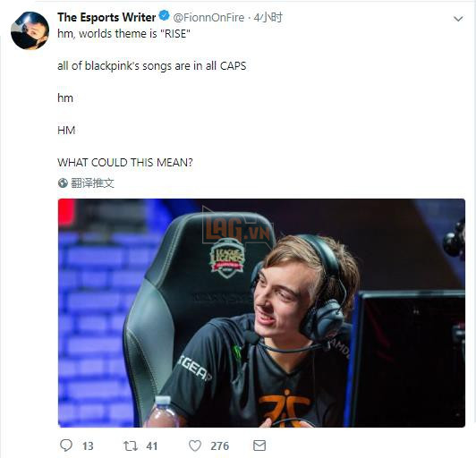Click the 'worlds theme is RISE' line
Viewport: 476px width, 458px height.
click(x=123, y=34)
